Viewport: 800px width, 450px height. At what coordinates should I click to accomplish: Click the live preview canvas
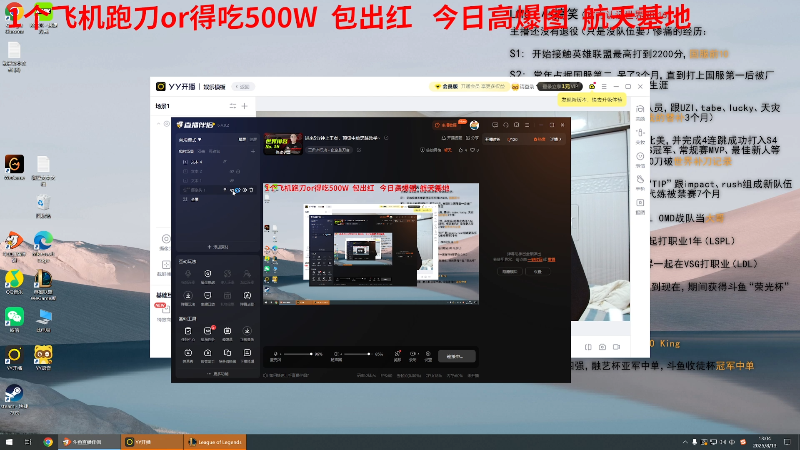[371, 244]
